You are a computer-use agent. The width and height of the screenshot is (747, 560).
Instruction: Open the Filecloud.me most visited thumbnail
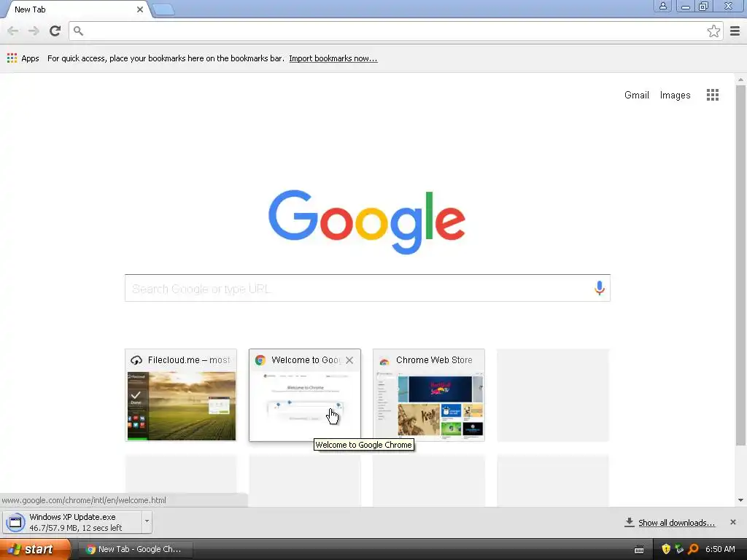point(181,395)
